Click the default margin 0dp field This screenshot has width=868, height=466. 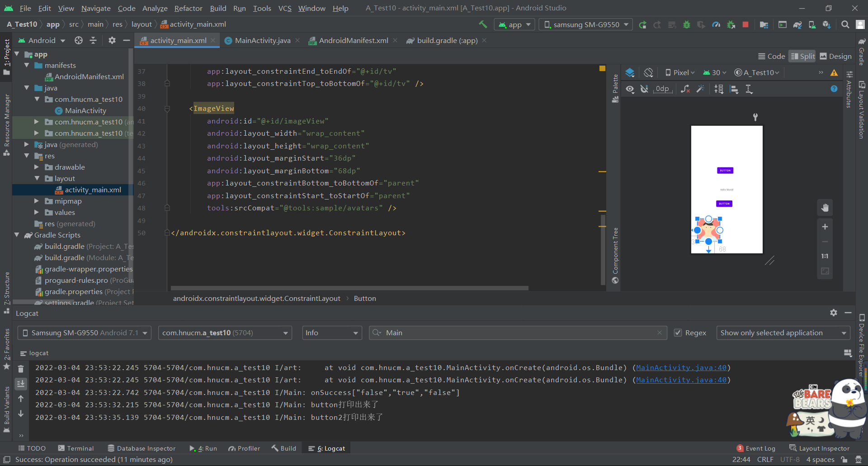tap(662, 89)
